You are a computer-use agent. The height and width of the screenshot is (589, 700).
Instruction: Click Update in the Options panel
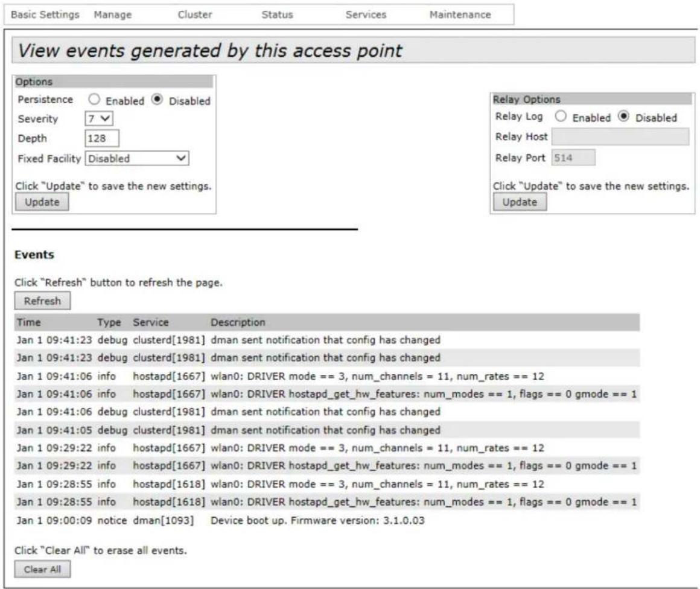pyautogui.click(x=42, y=202)
